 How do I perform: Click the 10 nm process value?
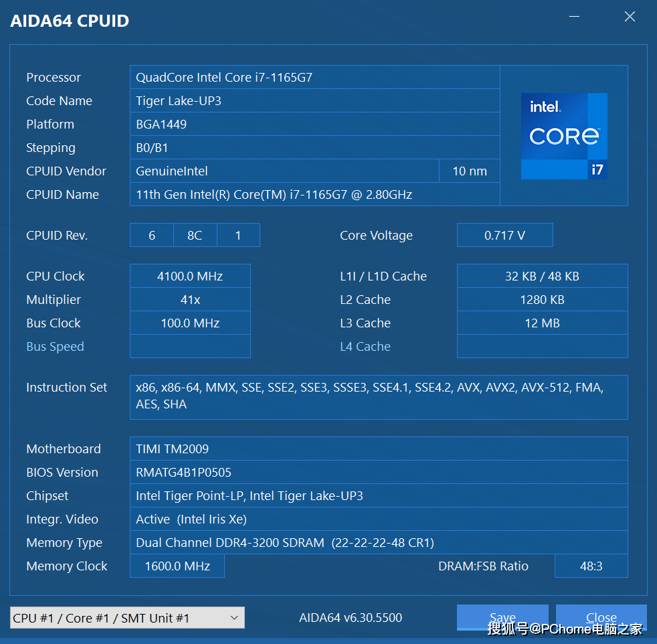coord(470,171)
